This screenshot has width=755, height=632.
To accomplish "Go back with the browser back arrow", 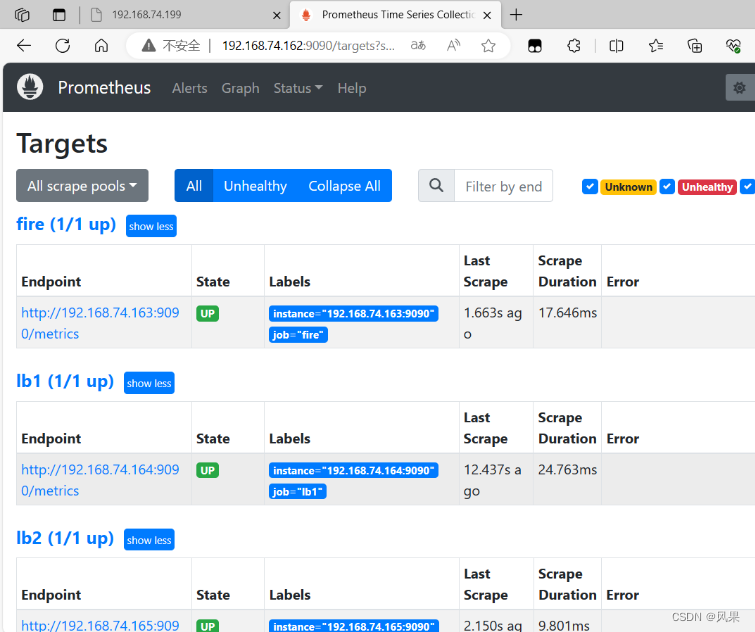I will [x=24, y=46].
